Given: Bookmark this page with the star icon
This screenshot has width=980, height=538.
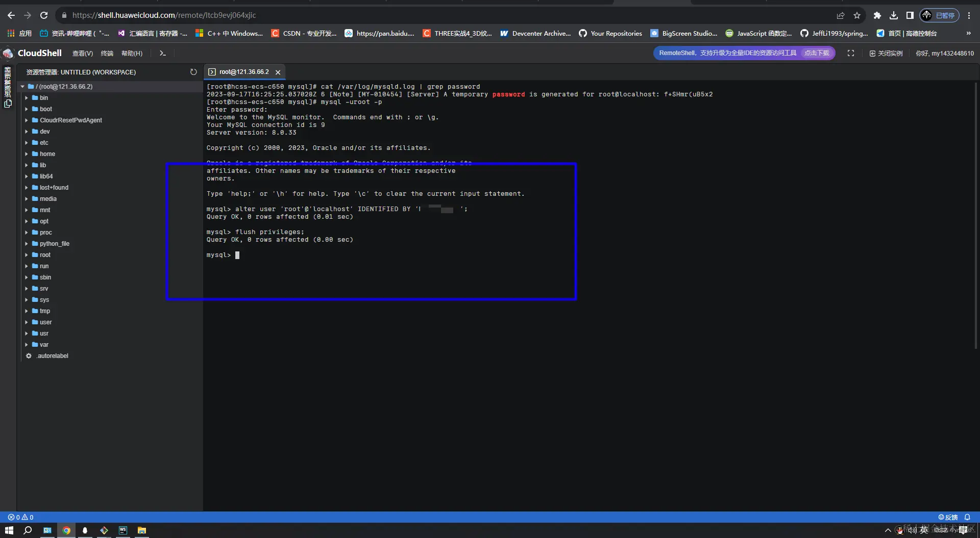Looking at the screenshot, I should 857,15.
